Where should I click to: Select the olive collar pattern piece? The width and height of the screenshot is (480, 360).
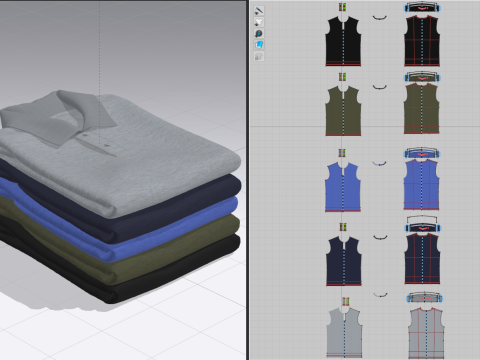[x=422, y=77]
